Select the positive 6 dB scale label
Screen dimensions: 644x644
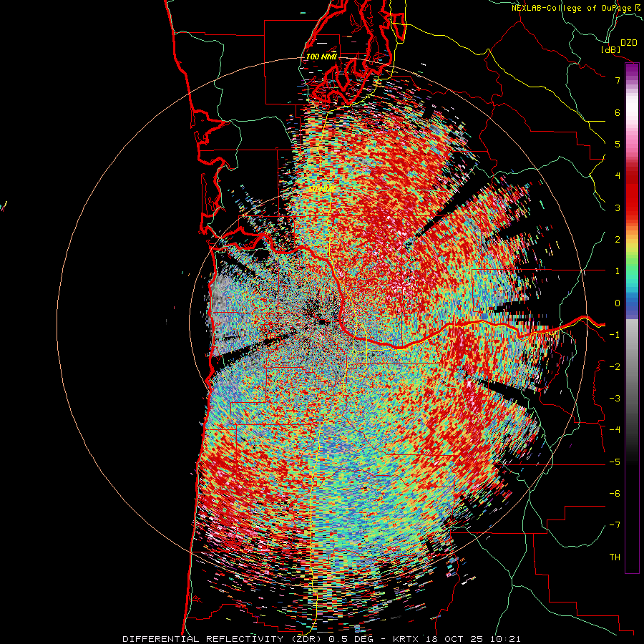coord(618,112)
